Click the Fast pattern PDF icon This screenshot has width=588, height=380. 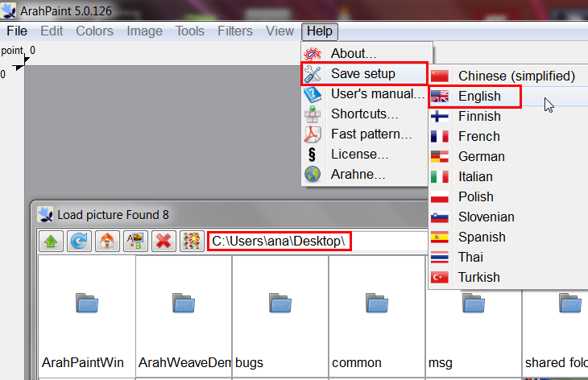point(313,134)
